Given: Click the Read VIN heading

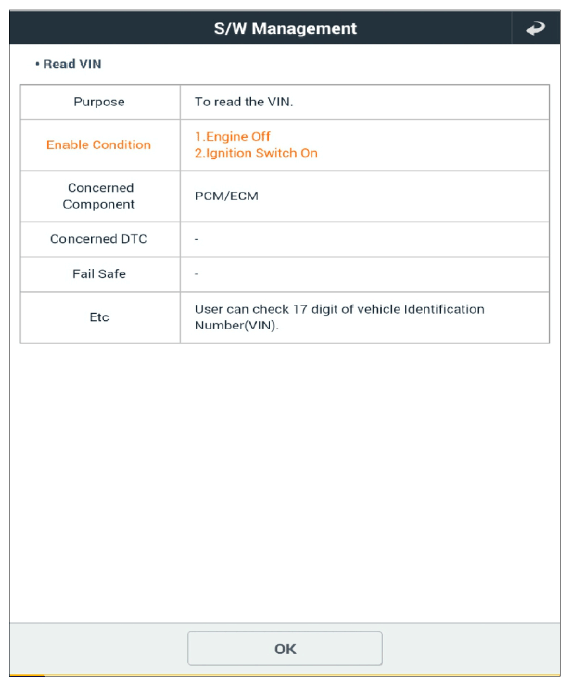Looking at the screenshot, I should coord(72,64).
